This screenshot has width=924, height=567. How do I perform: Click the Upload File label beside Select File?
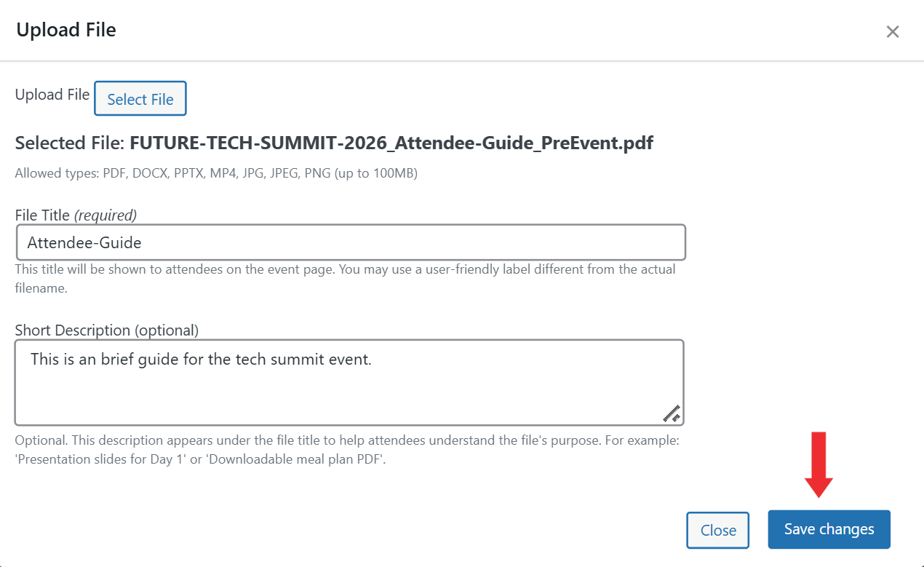[x=52, y=95]
